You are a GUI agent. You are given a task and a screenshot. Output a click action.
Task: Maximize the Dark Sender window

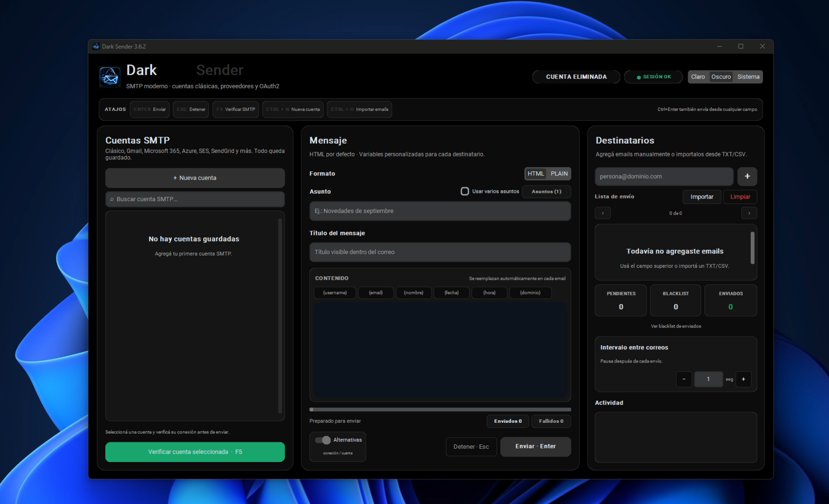click(741, 46)
